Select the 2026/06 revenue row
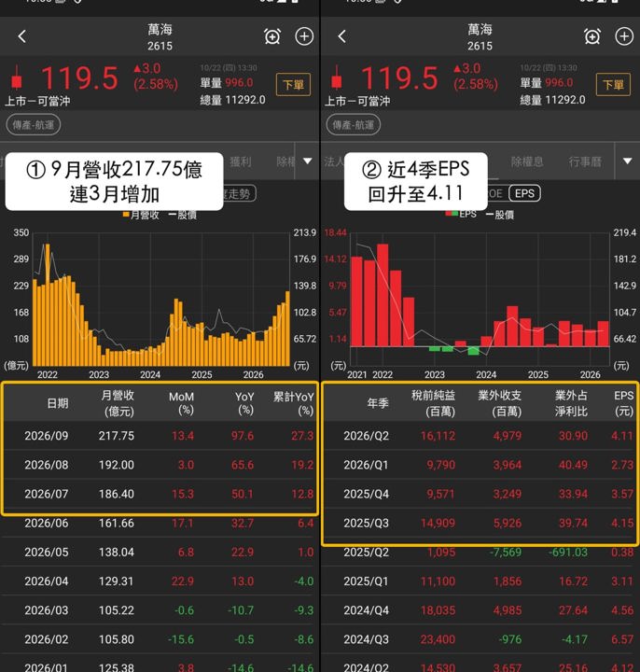Viewport: 640px width, 672px height. pyautogui.click(x=160, y=523)
